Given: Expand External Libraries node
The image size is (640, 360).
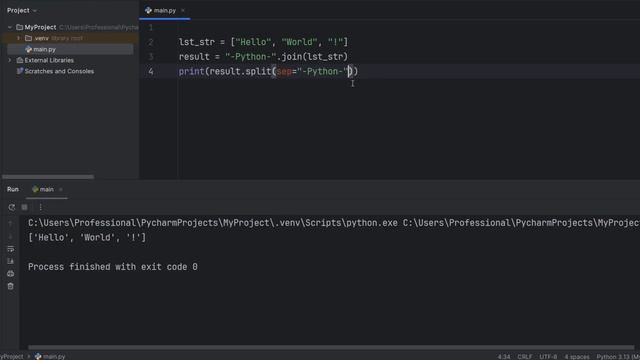Looking at the screenshot, I should point(10,60).
